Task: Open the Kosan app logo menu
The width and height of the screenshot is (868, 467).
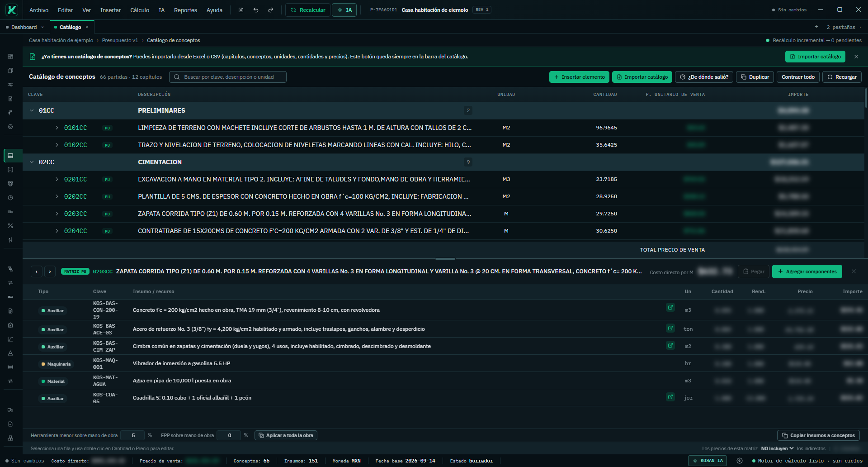Action: [x=12, y=10]
